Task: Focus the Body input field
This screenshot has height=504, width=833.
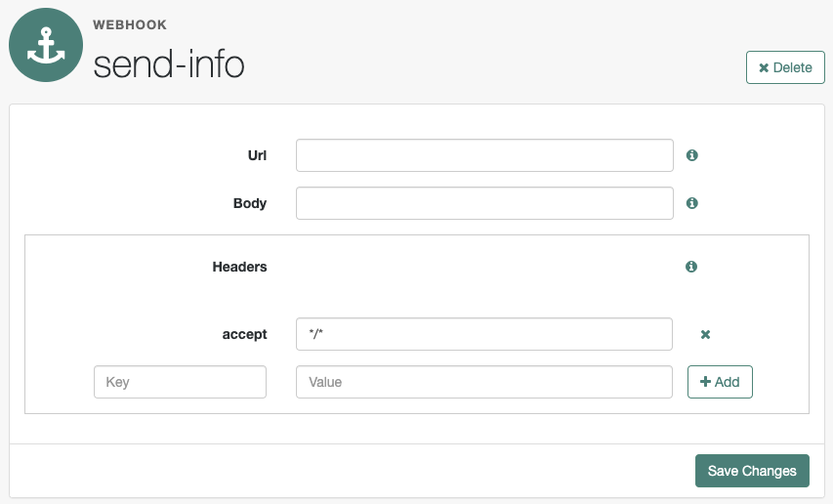Action: click(x=484, y=203)
